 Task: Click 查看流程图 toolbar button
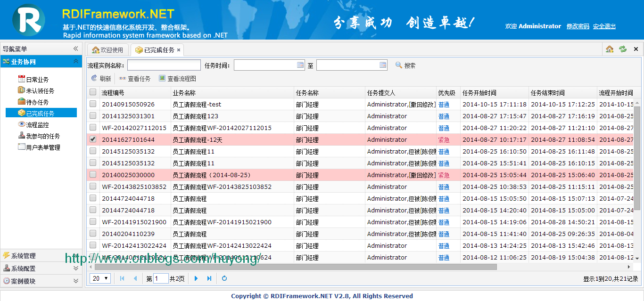point(177,79)
